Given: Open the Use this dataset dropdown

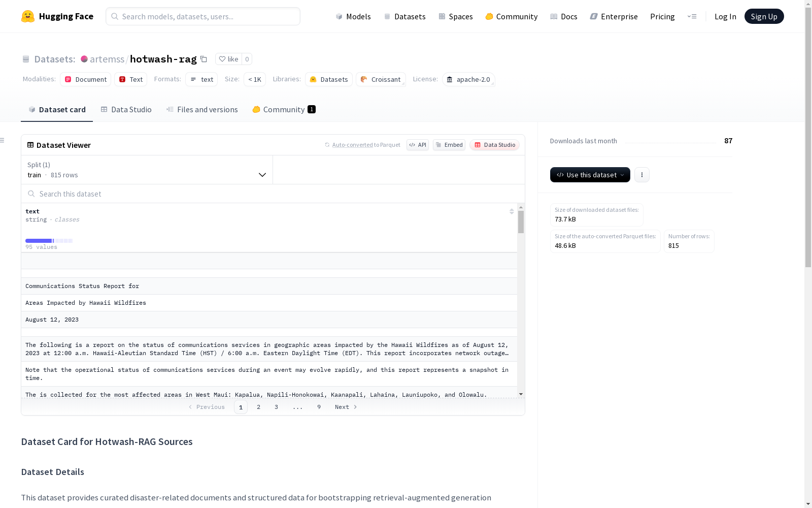Looking at the screenshot, I should point(590,175).
